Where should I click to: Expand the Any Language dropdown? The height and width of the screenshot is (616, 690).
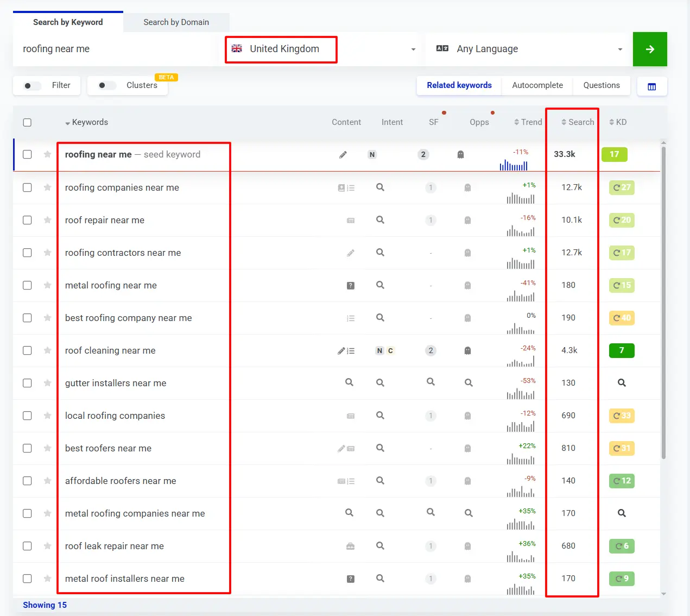(x=529, y=49)
